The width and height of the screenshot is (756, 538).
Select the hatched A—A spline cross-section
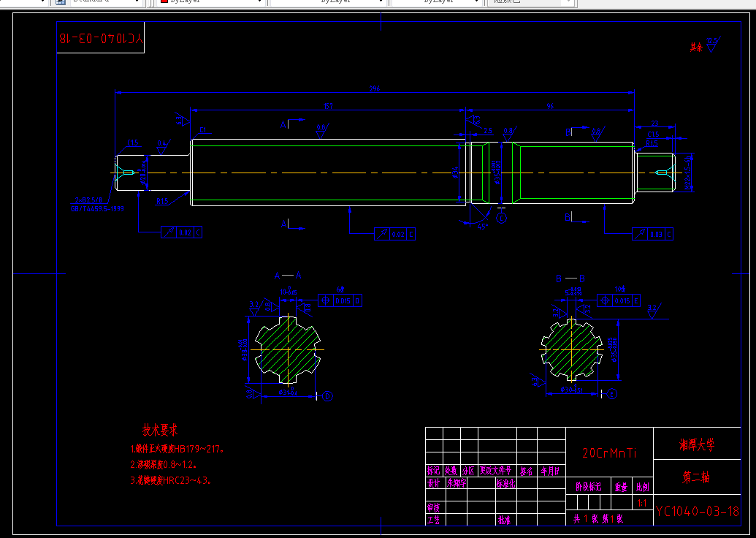288,349
